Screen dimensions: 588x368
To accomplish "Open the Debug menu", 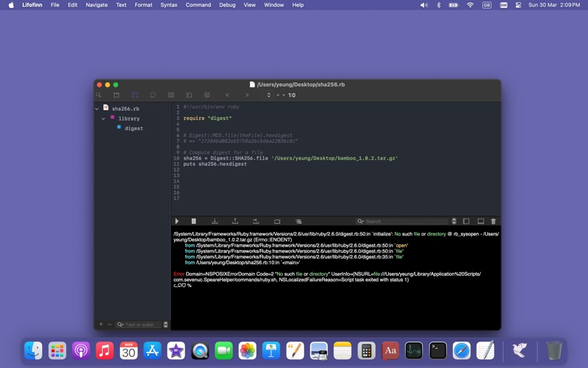I will 227,5.
